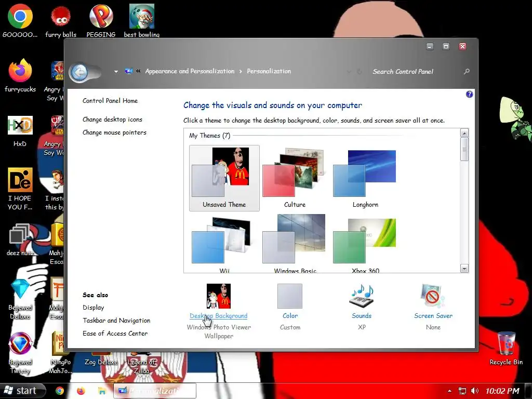Select the Longhorn theme

click(x=365, y=178)
